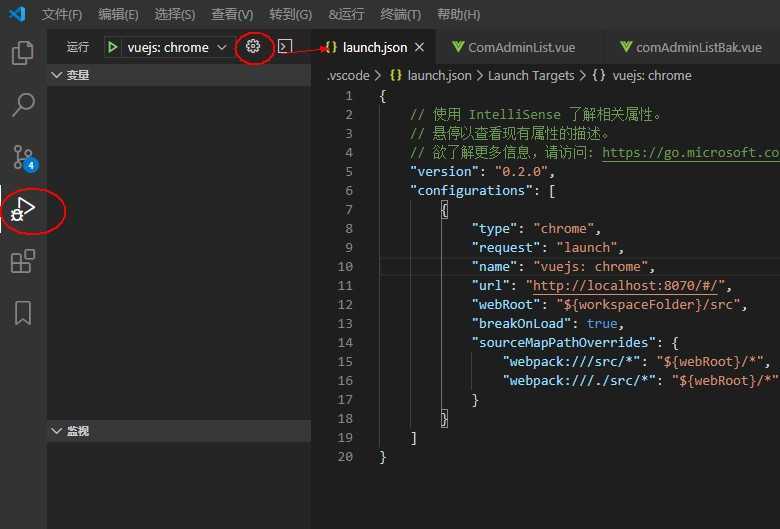Open vuejs: chrome configuration dropdown
The height and width of the screenshot is (529, 780).
click(177, 47)
